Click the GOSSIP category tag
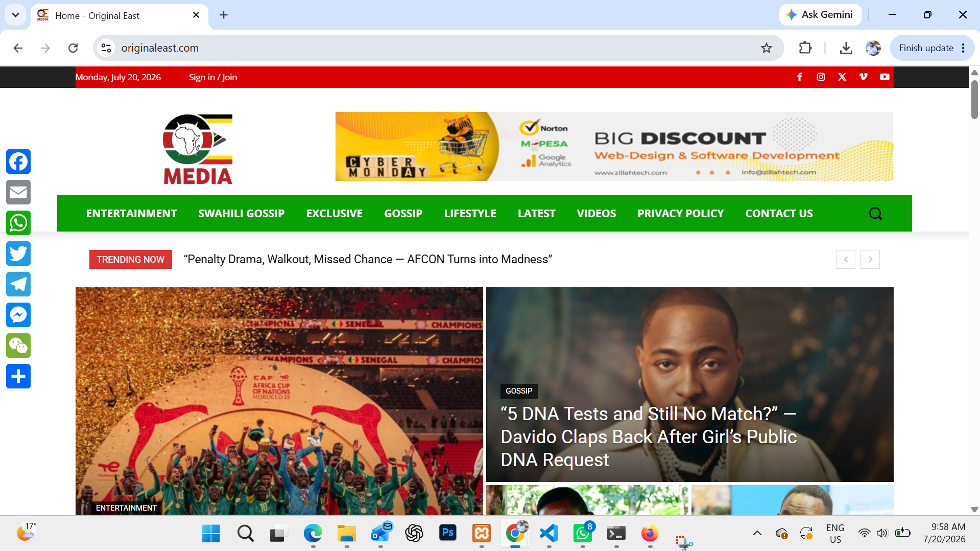This screenshot has height=551, width=980. (x=519, y=391)
